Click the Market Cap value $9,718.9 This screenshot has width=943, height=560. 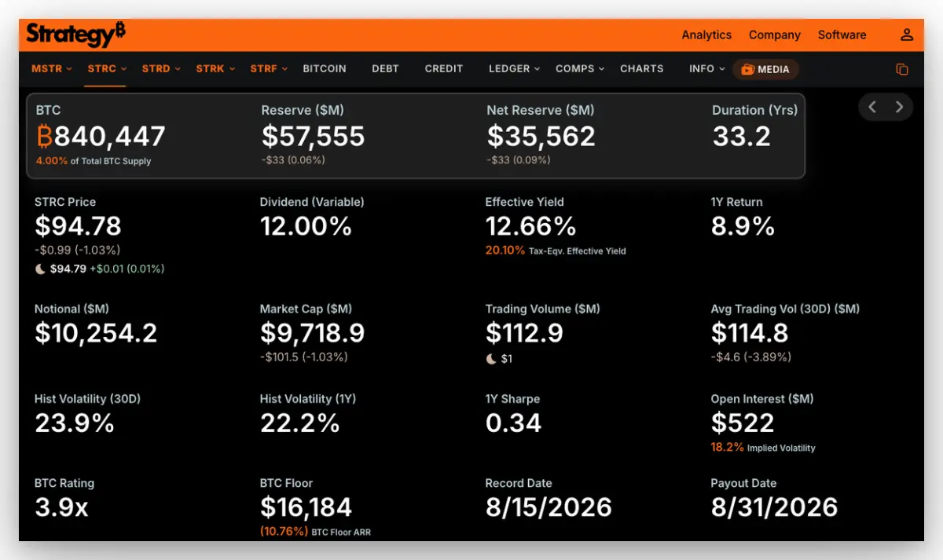(312, 333)
